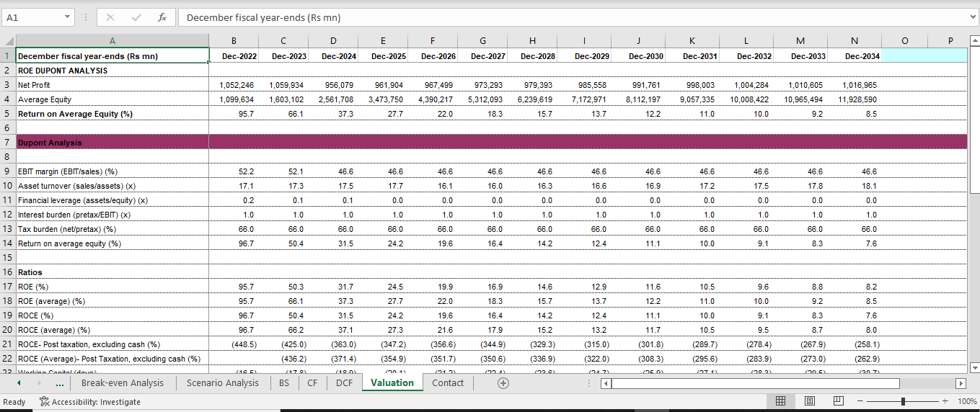This screenshot has height=412, width=980.
Task: Select column N header
Action: click(x=855, y=41)
